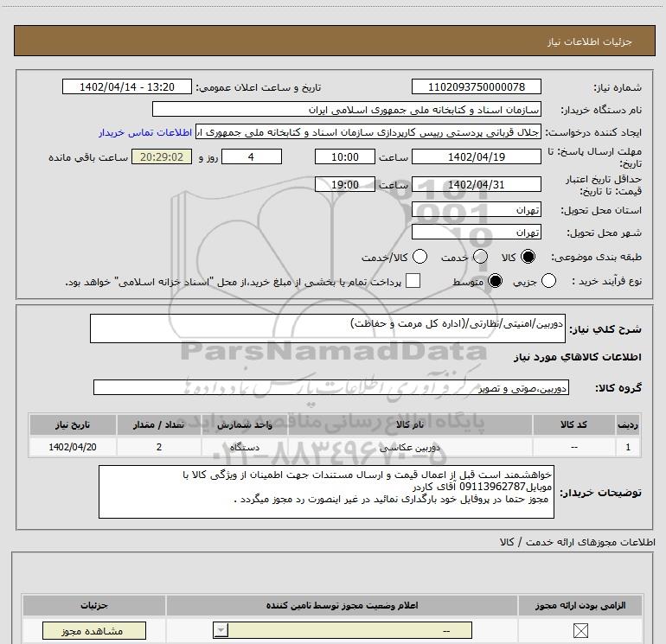Click the الزامی بودن ارائه مجوز header
The height and width of the screenshot is (644, 666).
click(x=580, y=605)
